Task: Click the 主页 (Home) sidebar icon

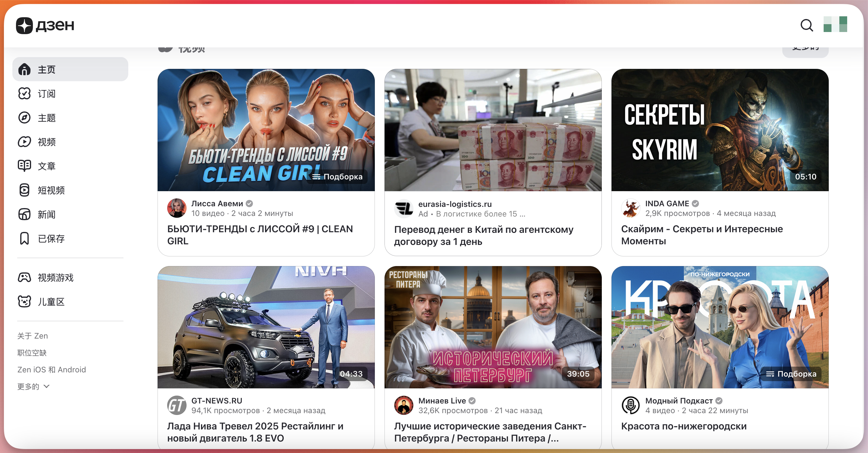Action: (24, 69)
